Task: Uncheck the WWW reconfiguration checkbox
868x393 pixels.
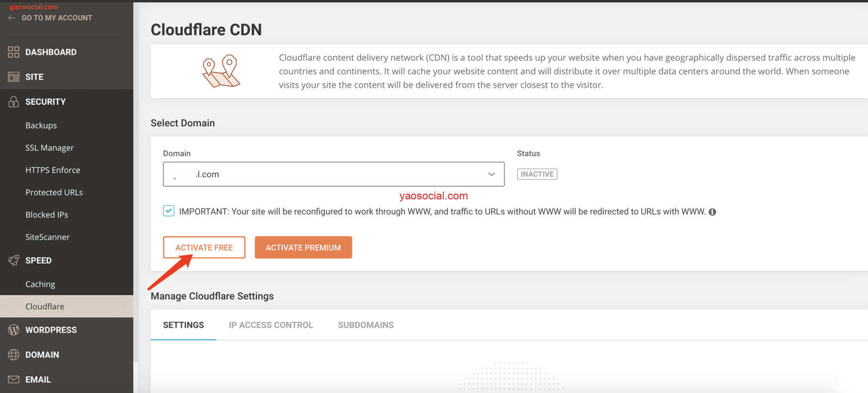Action: point(169,211)
